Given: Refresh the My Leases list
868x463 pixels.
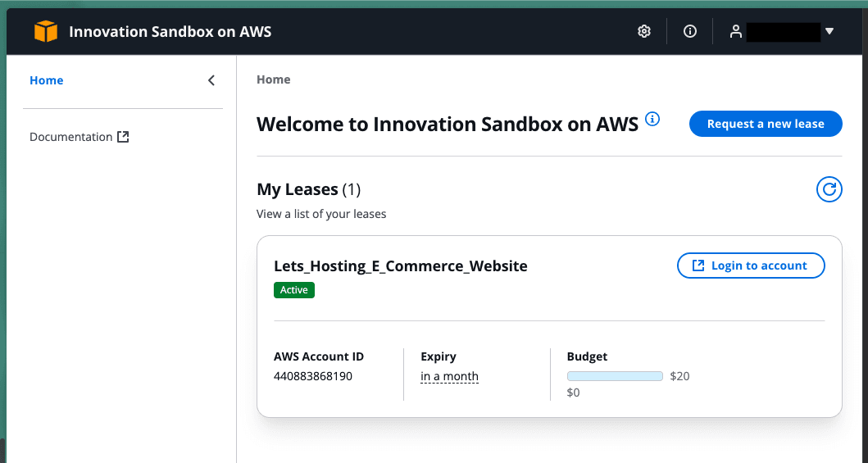Looking at the screenshot, I should click(829, 190).
